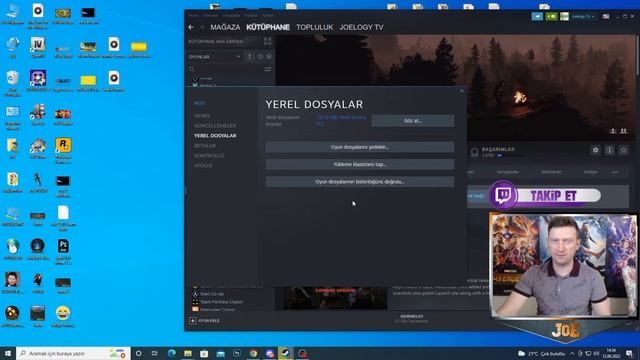Open the advanced filter icon beside search
640x360 pixels.
pos(268,69)
